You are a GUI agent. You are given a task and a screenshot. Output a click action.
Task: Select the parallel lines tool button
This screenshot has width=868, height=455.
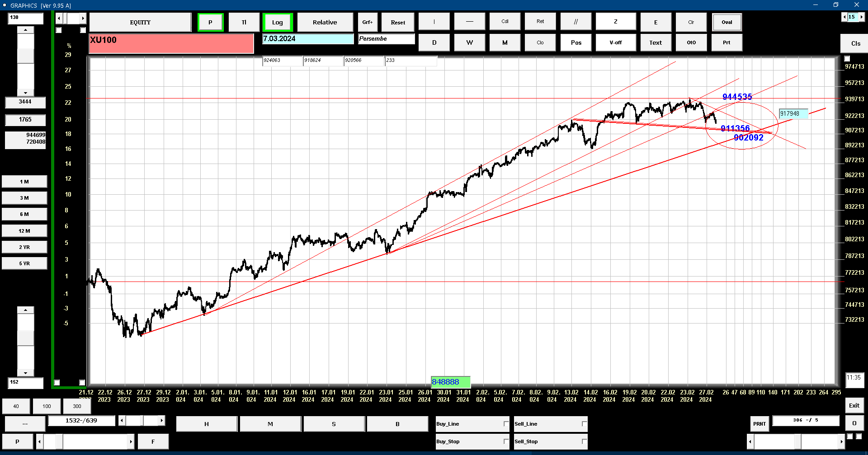click(576, 22)
